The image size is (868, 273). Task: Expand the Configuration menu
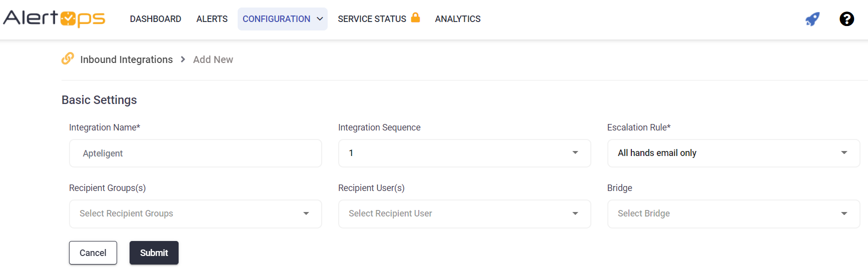tap(283, 19)
